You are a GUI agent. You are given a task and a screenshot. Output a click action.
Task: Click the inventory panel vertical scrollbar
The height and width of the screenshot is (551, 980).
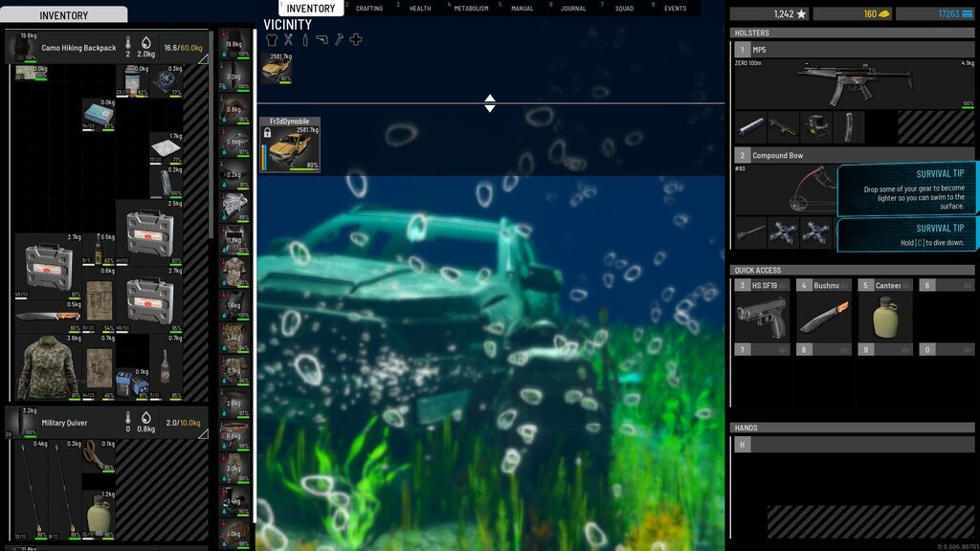[212, 143]
